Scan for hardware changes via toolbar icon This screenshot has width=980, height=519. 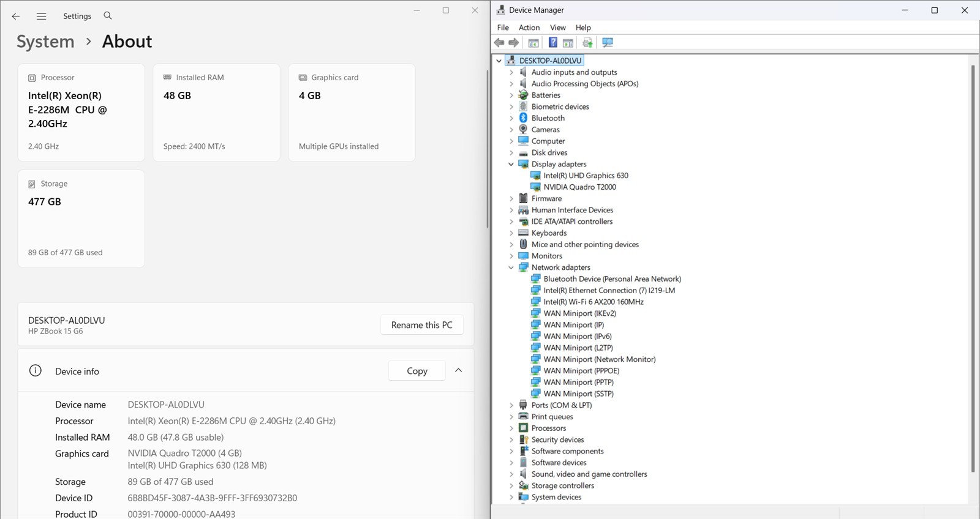(607, 42)
